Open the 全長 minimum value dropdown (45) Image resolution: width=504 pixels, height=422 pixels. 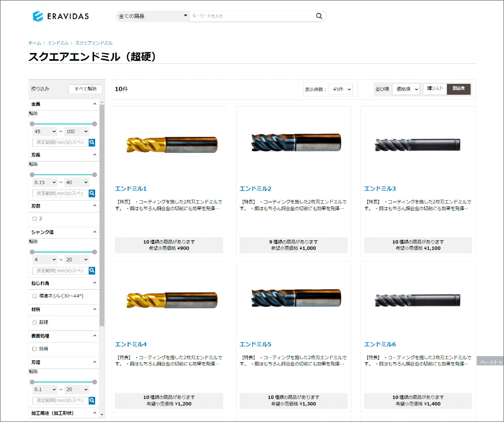[45, 131]
